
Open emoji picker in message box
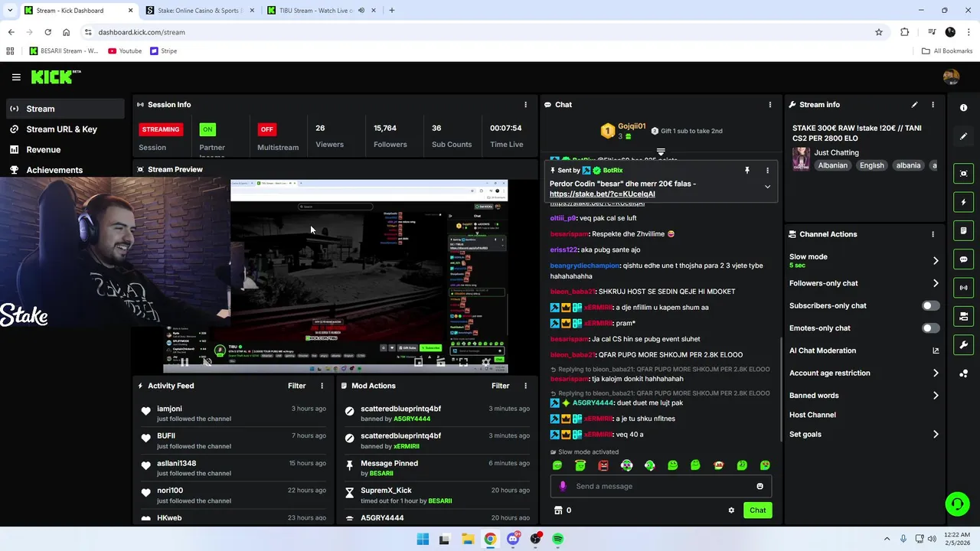759,486
